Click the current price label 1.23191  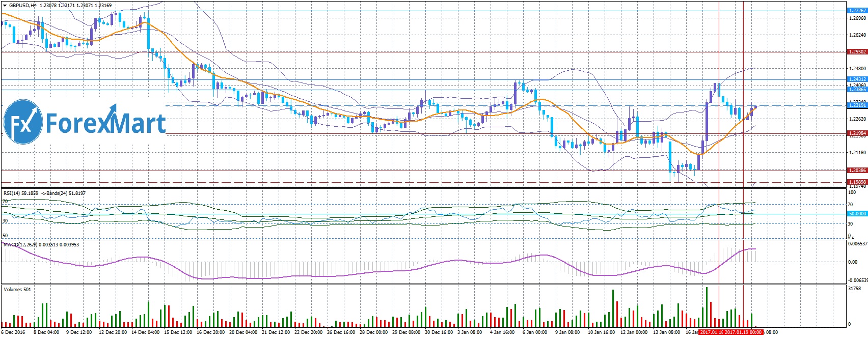(x=857, y=105)
